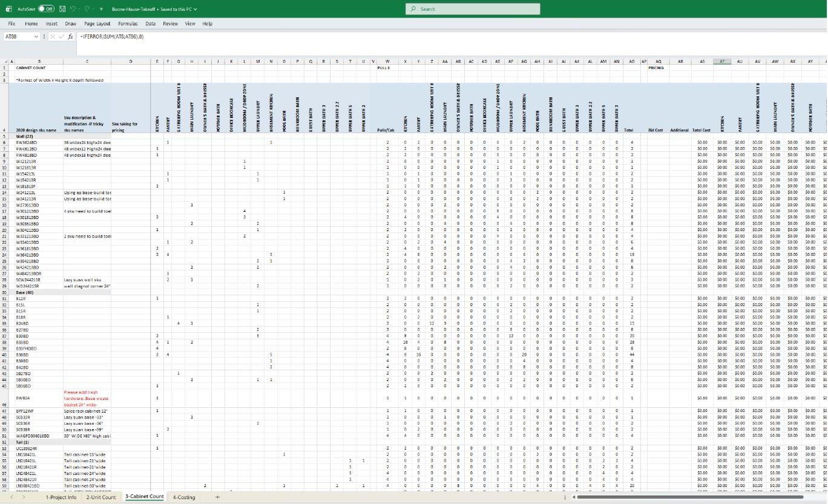Select column AT header

click(x=722, y=61)
